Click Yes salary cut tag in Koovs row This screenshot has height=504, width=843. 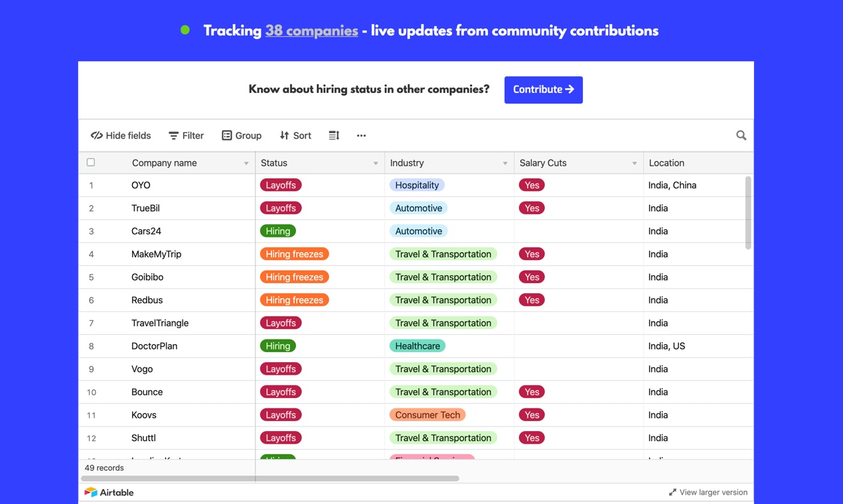click(x=532, y=415)
